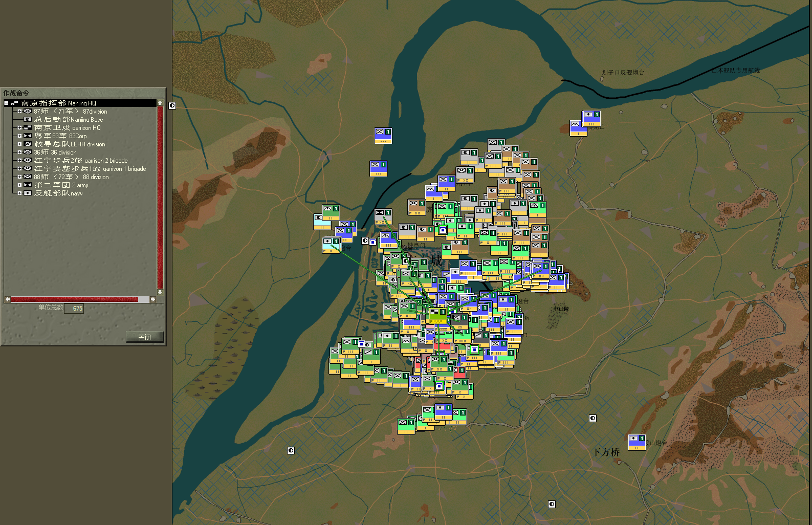Expand the 粤军83军 83Corp node

[19, 136]
